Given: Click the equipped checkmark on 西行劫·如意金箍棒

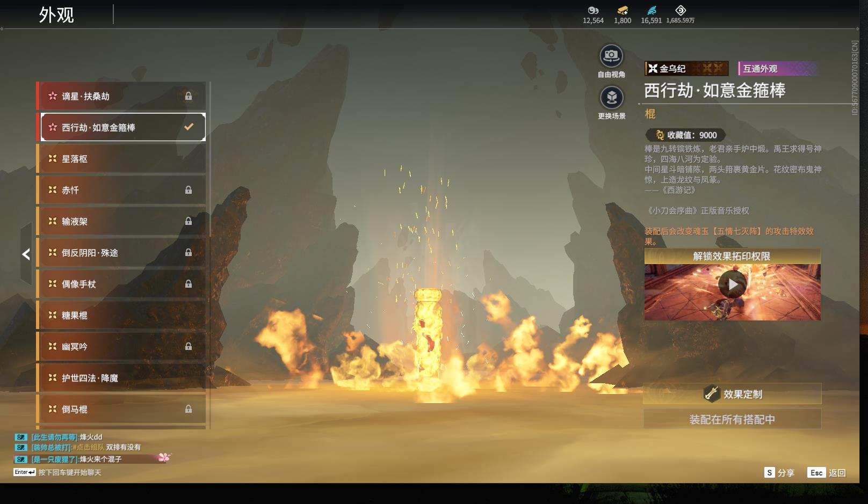Looking at the screenshot, I should point(189,127).
